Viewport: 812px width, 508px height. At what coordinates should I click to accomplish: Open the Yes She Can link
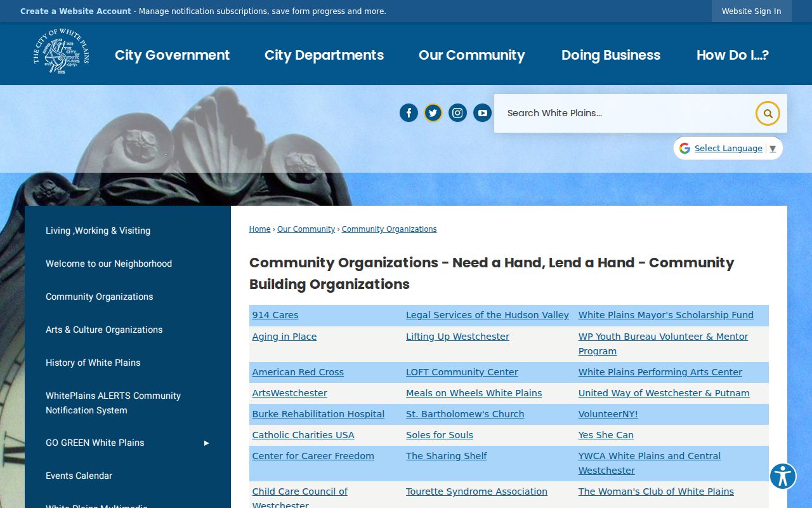pos(606,435)
